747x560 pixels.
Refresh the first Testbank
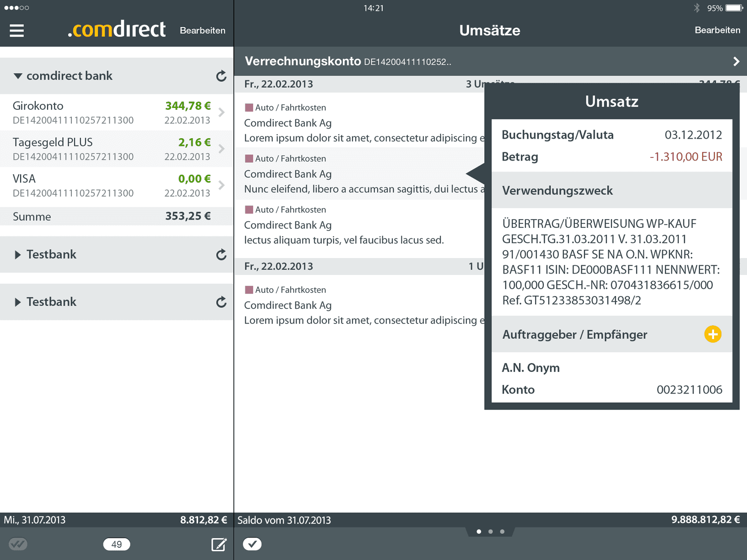[221, 255]
